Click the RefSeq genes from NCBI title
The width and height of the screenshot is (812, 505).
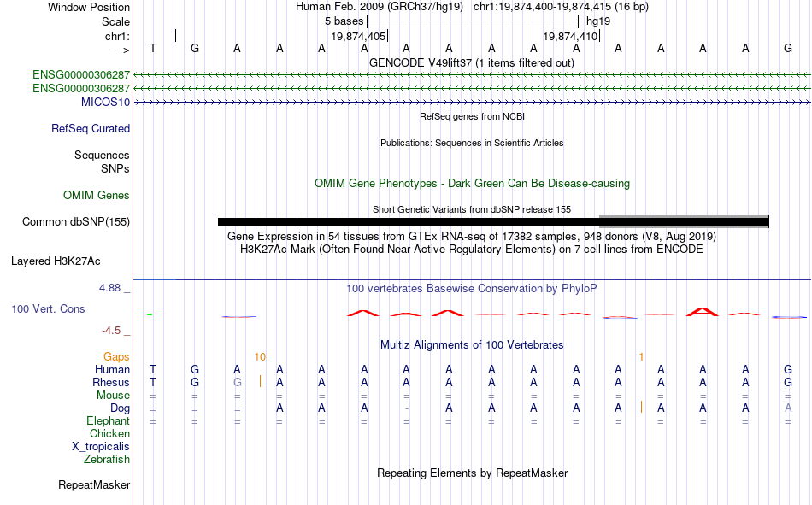pos(473,116)
